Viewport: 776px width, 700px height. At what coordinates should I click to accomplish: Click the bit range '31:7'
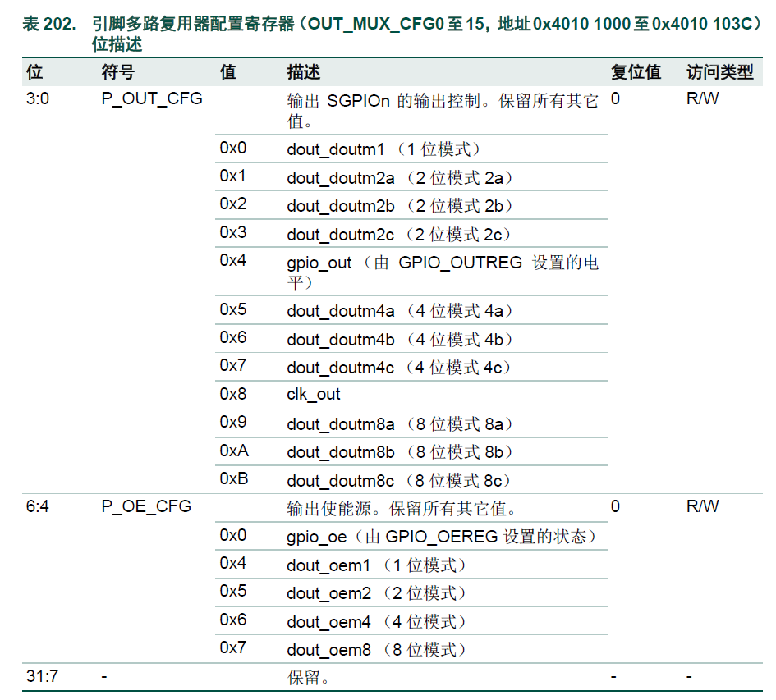(42, 675)
